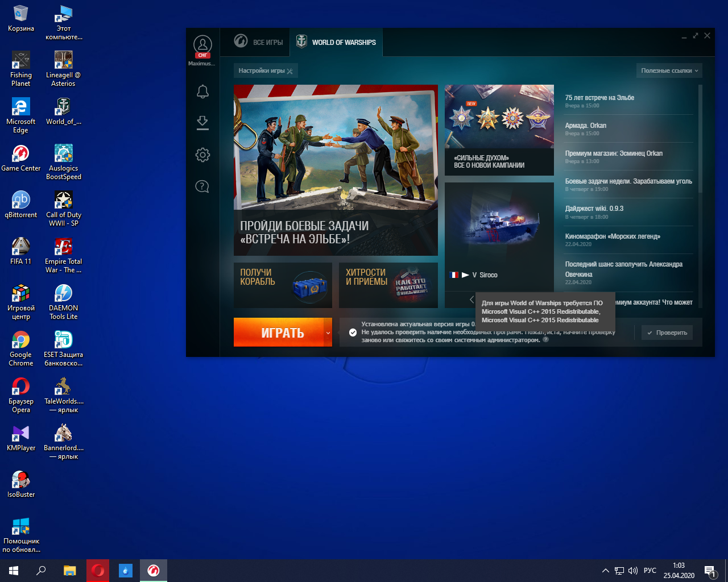Image resolution: width=728 pixels, height=582 pixels.
Task: Select Помощник по обновлению desktop icon
Action: [x=21, y=535]
